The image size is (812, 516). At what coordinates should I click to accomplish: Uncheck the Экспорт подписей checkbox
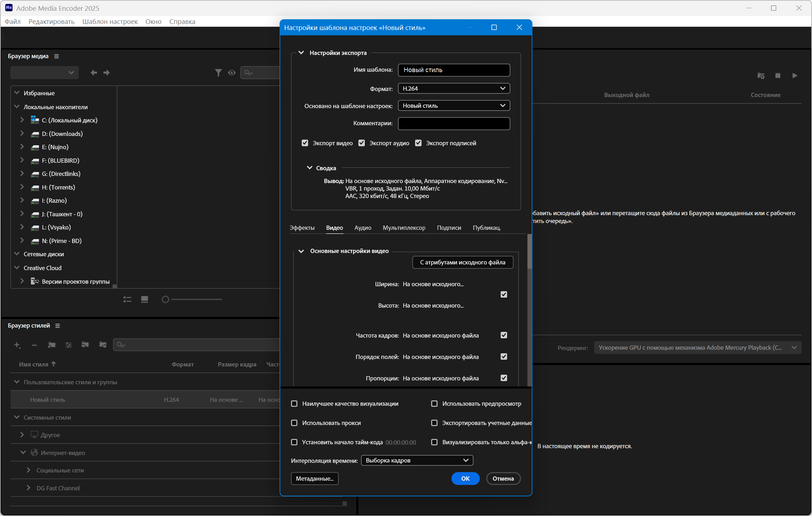click(x=418, y=143)
